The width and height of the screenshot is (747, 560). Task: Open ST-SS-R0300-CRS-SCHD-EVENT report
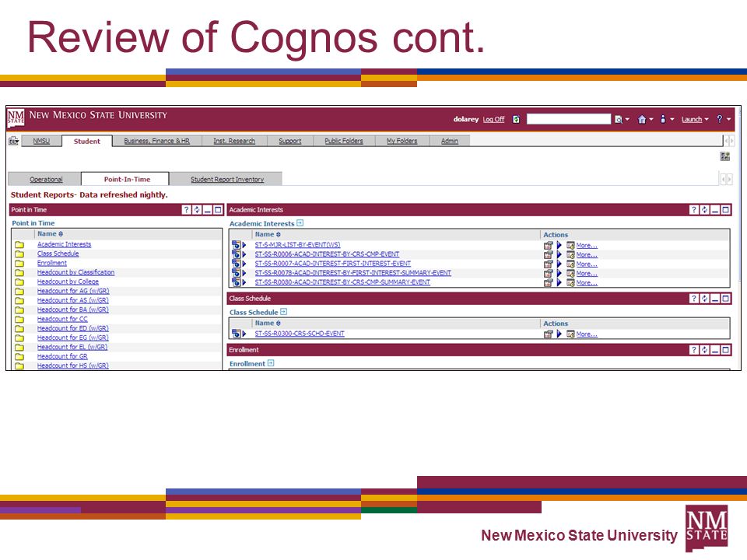299,334
